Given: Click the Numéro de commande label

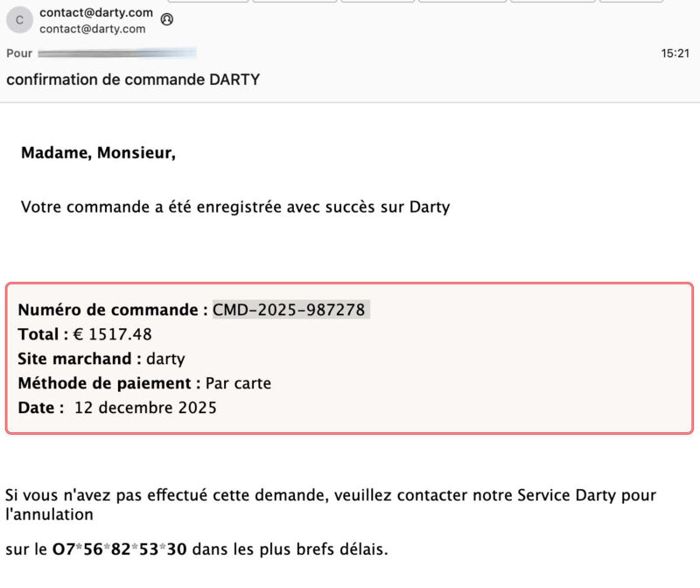Looking at the screenshot, I should coord(113,310).
